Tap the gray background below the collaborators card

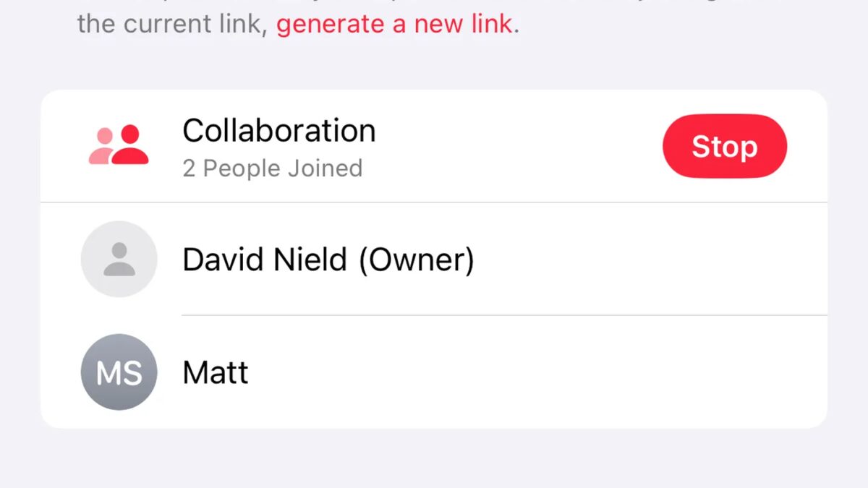pyautogui.click(x=434, y=458)
